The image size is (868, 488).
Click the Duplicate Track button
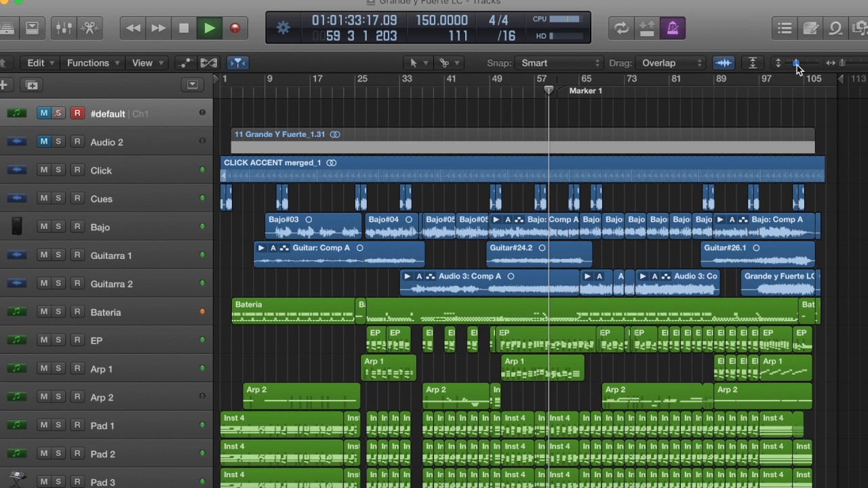[32, 85]
